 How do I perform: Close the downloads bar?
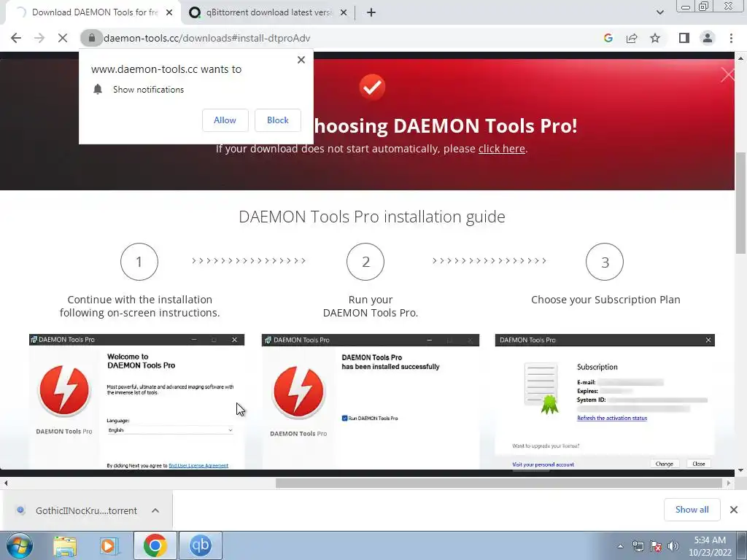(x=734, y=510)
